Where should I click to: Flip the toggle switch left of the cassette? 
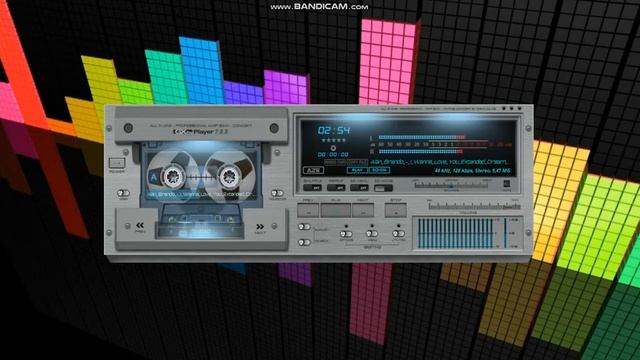click(123, 193)
